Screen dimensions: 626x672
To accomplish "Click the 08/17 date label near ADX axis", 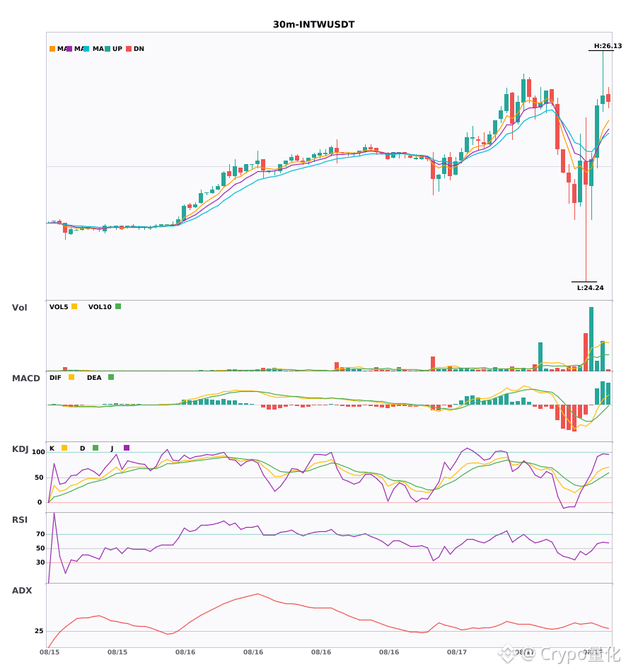I will coord(457,652).
